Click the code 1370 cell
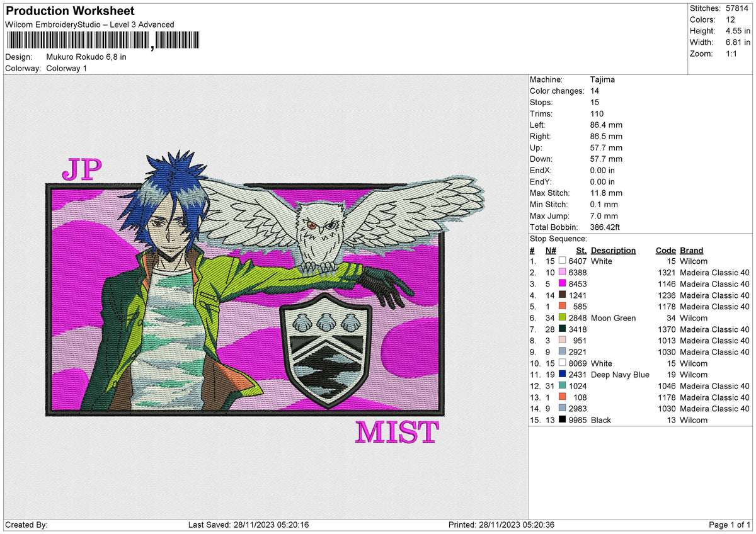The height and width of the screenshot is (534, 756). pos(666,329)
